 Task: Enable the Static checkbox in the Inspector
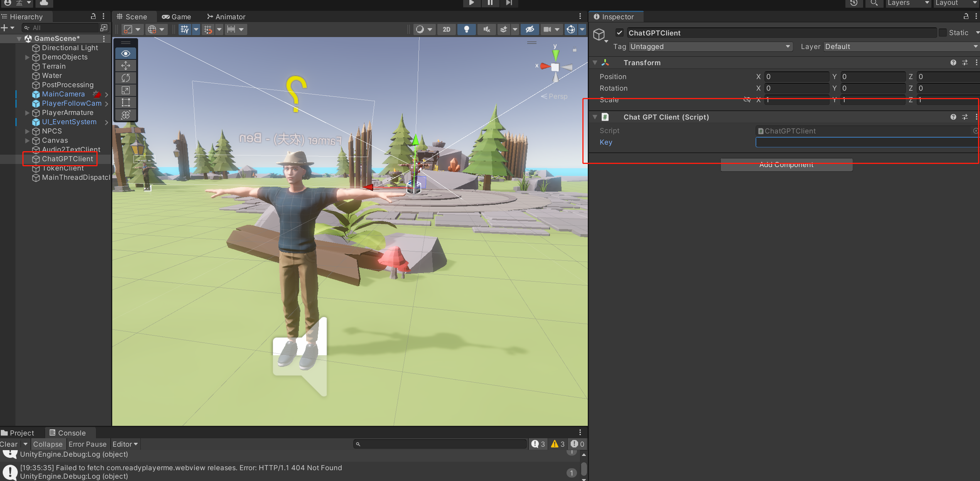[x=942, y=33]
